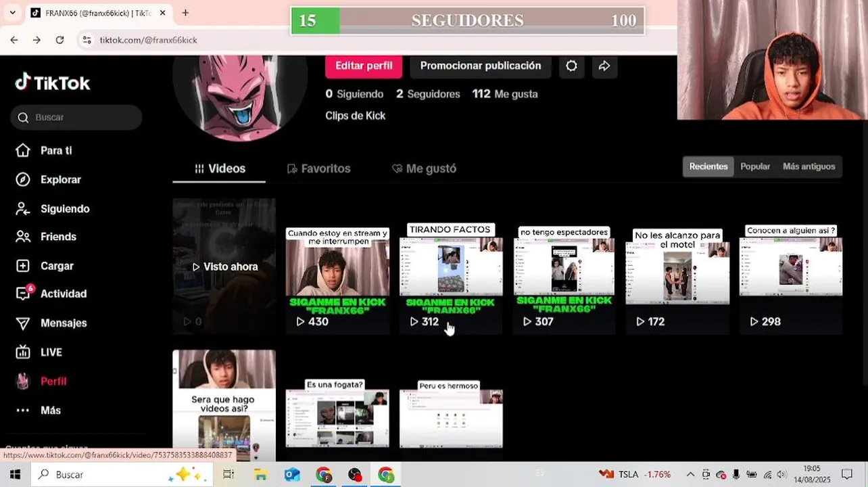868x487 pixels.
Task: Click the profile avatar picture
Action: pyautogui.click(x=240, y=95)
